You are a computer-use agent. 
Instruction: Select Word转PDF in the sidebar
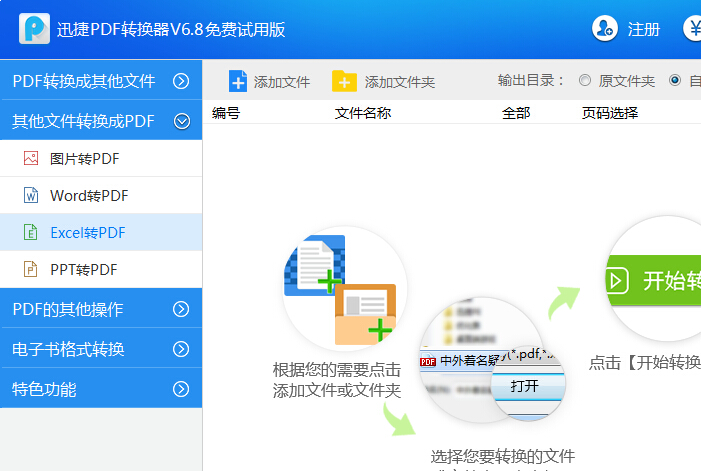[101, 195]
